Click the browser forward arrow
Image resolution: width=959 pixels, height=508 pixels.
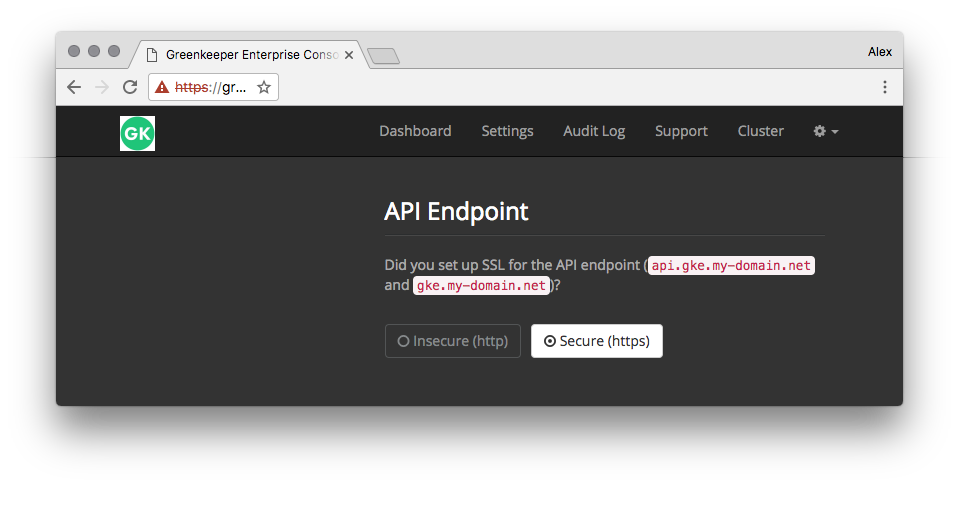point(102,87)
